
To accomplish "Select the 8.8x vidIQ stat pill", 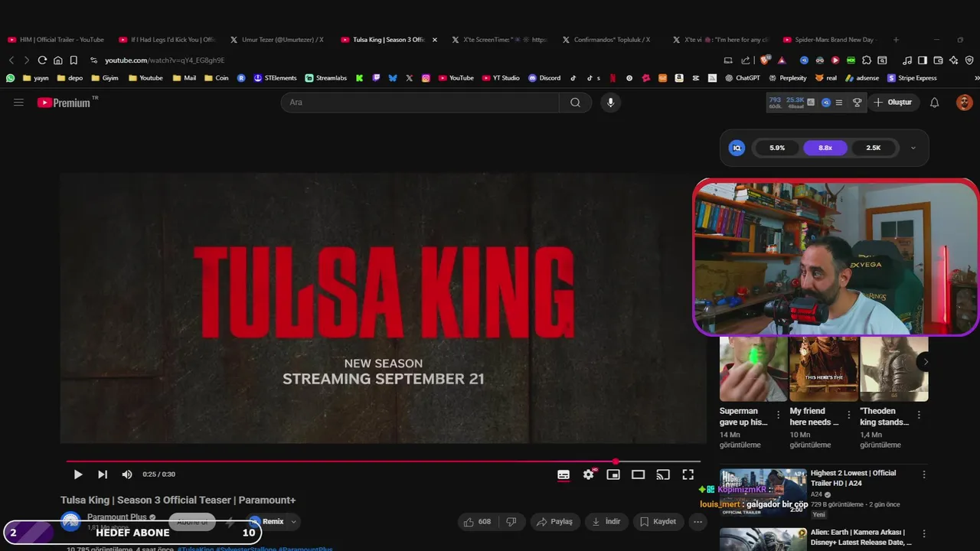I will click(825, 148).
